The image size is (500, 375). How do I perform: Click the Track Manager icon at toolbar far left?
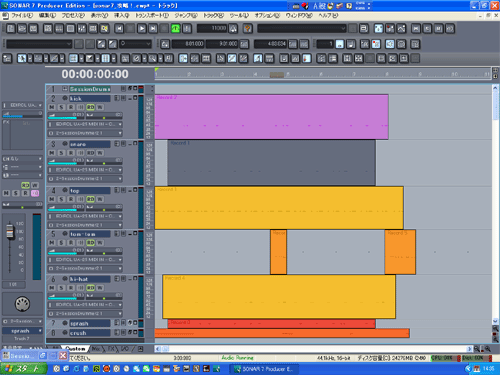tap(7, 59)
